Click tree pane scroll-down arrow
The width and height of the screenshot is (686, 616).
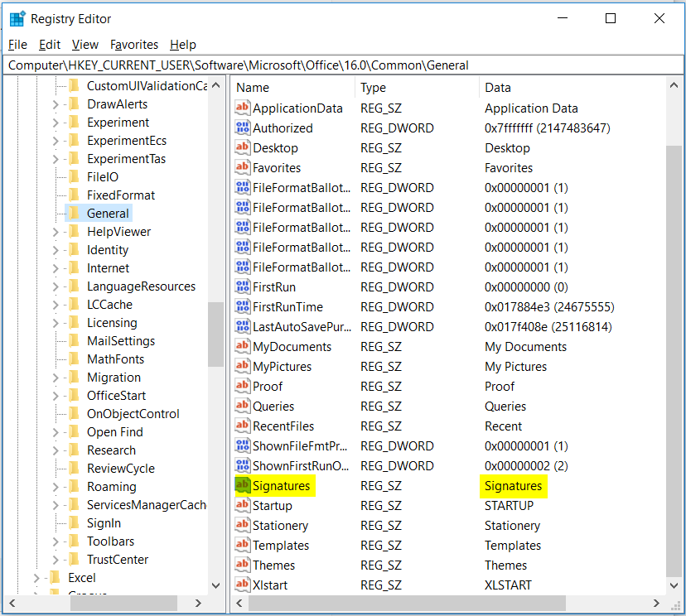(x=215, y=585)
